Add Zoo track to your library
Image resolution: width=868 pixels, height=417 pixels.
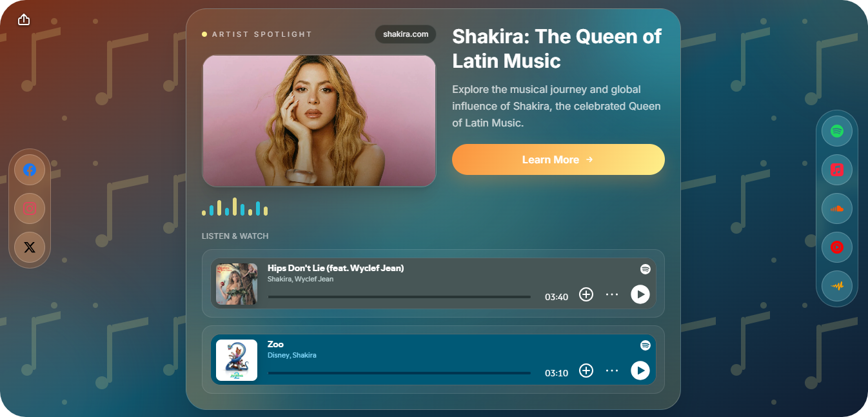[586, 371]
